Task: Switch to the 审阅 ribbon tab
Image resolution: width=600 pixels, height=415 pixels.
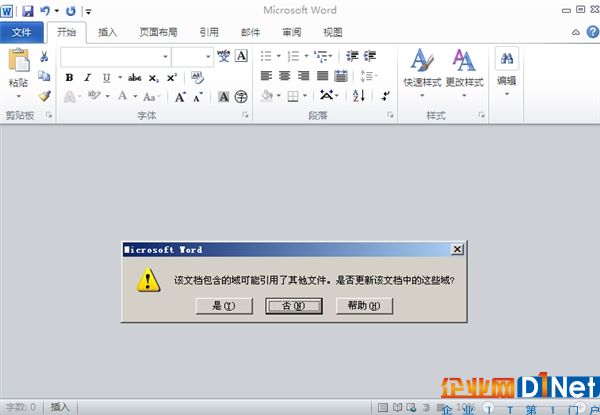Action: click(292, 33)
